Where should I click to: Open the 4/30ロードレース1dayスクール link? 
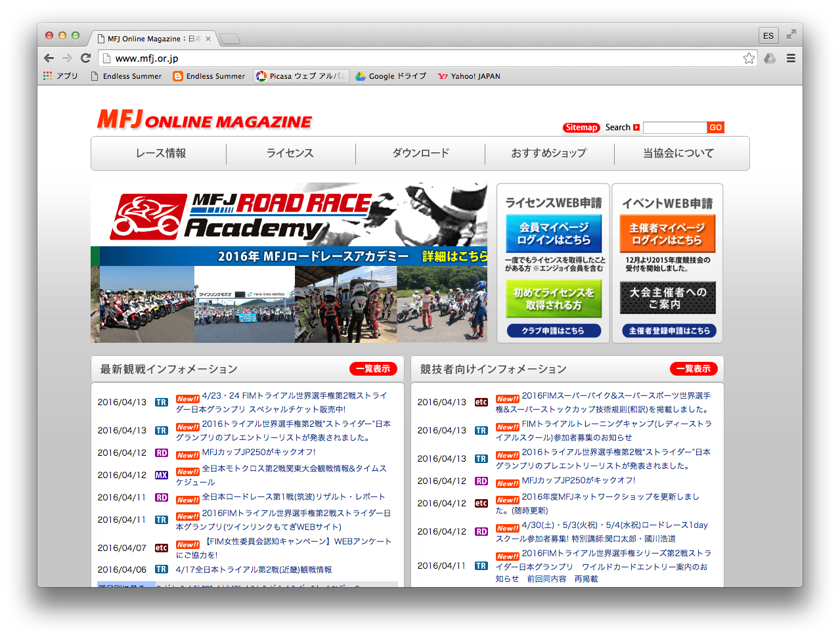pos(602,531)
